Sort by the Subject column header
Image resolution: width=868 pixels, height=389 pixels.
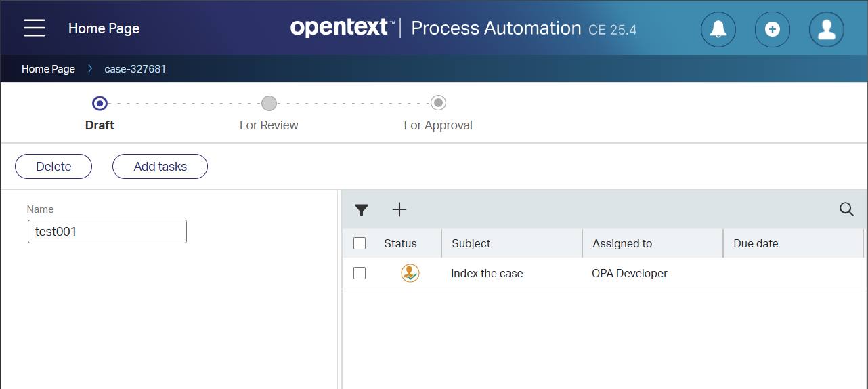[471, 243]
